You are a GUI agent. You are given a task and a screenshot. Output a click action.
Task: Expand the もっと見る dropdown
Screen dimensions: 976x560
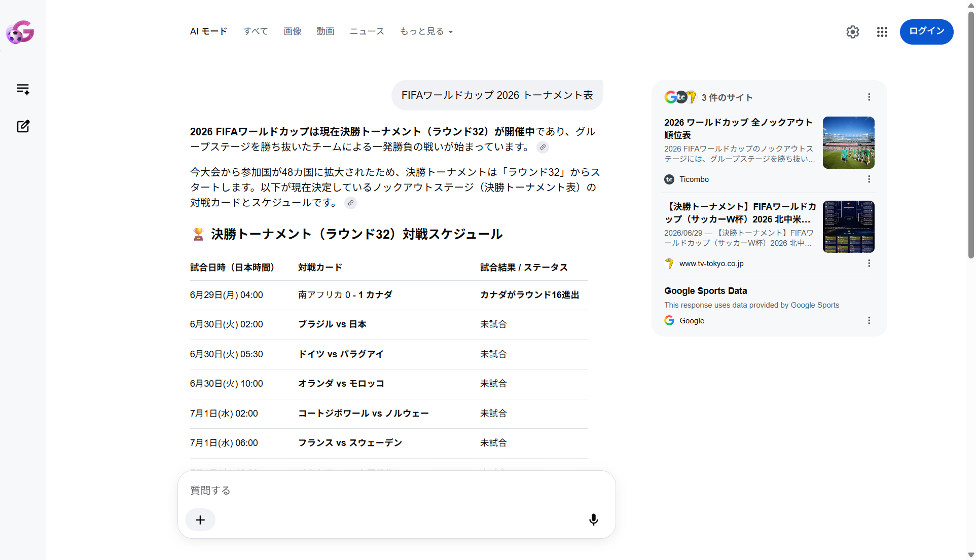(426, 31)
